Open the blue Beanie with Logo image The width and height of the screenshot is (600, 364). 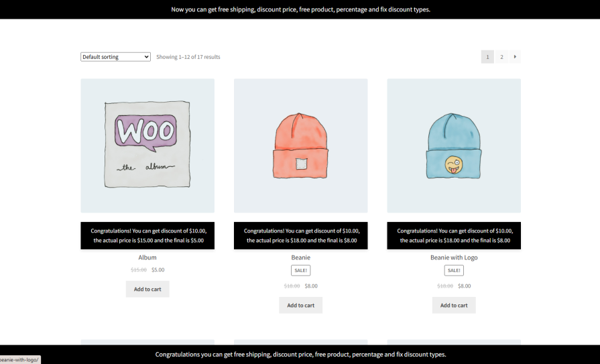pyautogui.click(x=454, y=145)
